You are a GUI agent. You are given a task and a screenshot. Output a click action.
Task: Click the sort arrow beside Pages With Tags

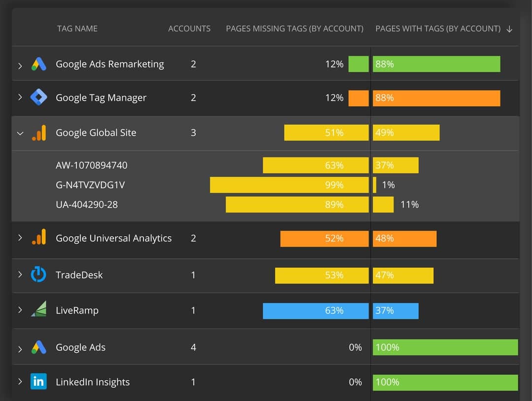pos(509,29)
